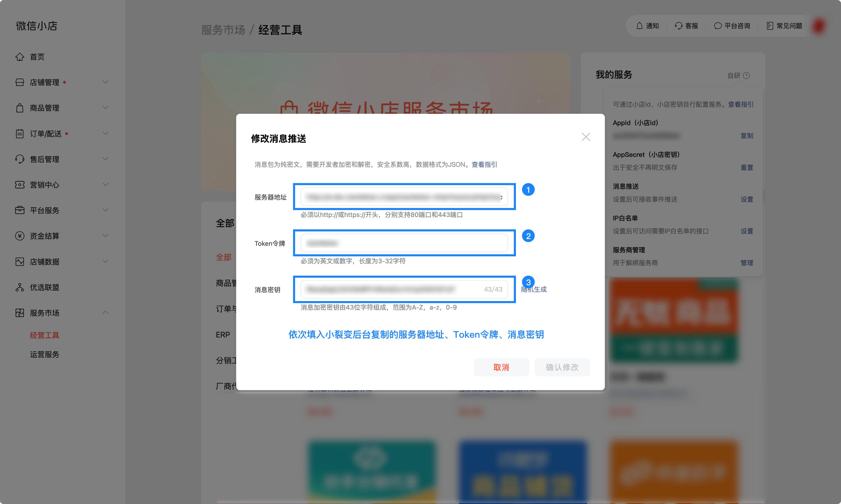Open the 查看指引 link in the dialog
Screen dimensions: 841x504
point(484,164)
